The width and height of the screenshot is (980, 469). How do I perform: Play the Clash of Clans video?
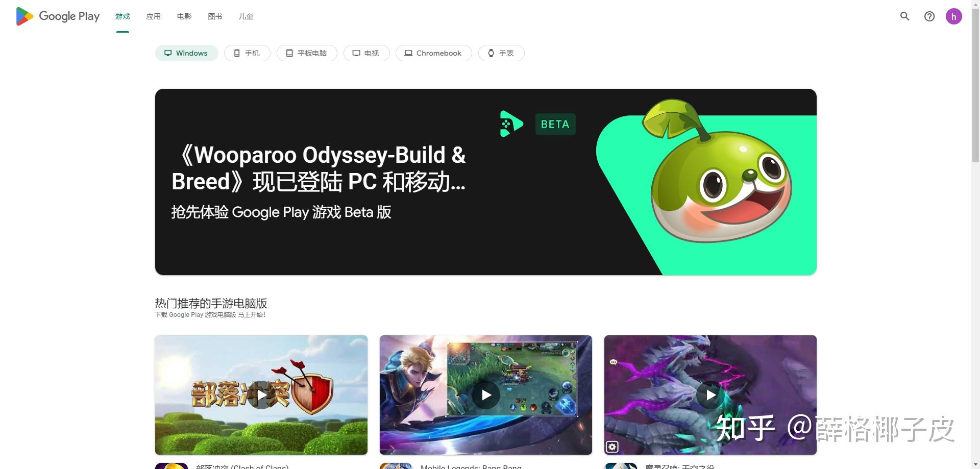[x=261, y=395]
